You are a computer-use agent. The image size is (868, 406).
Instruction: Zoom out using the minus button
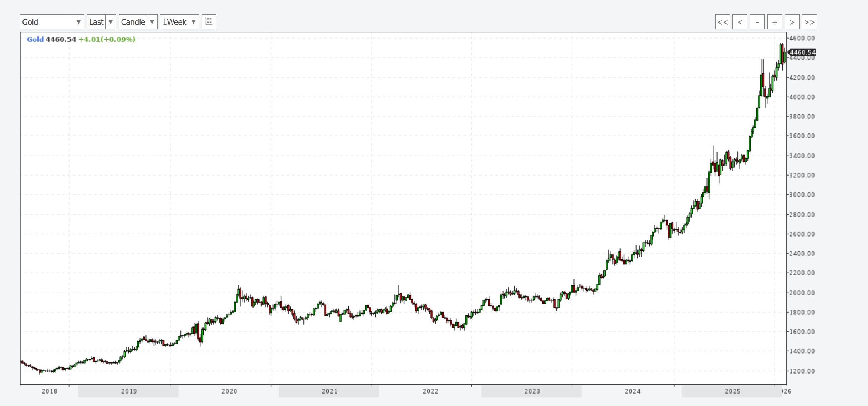coord(757,22)
